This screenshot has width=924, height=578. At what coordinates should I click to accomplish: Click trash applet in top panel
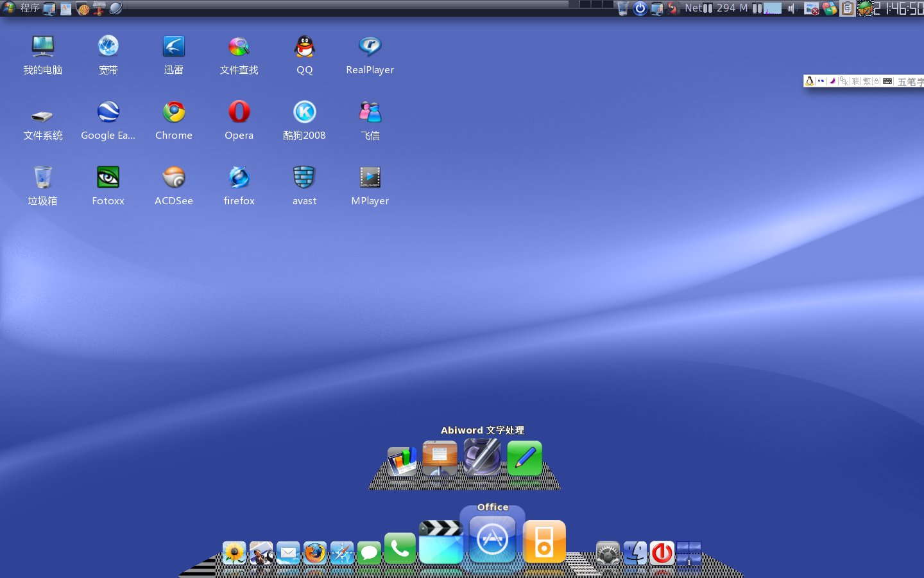click(x=622, y=8)
